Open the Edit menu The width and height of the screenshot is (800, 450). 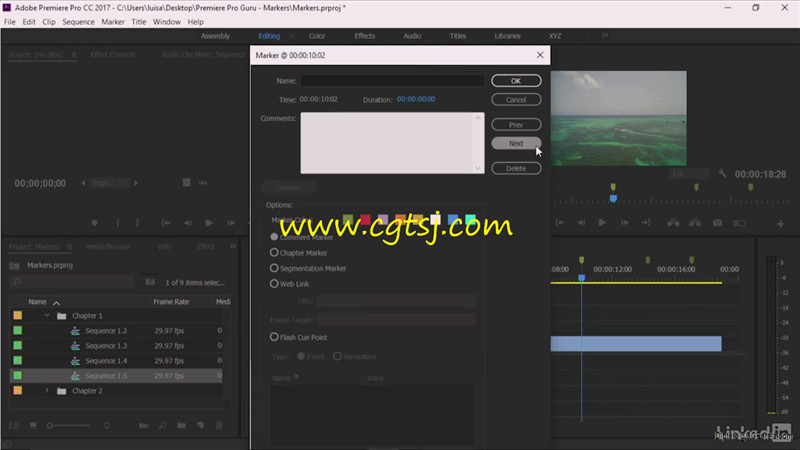29,22
